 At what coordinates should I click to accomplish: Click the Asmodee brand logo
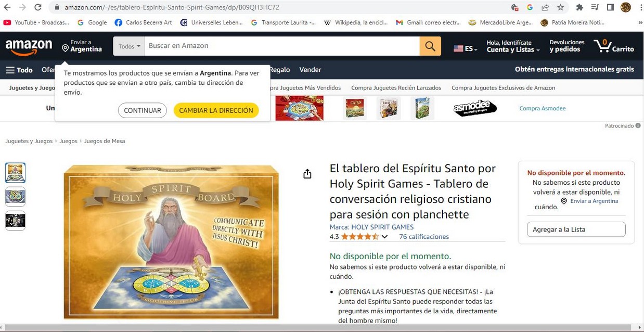point(475,108)
